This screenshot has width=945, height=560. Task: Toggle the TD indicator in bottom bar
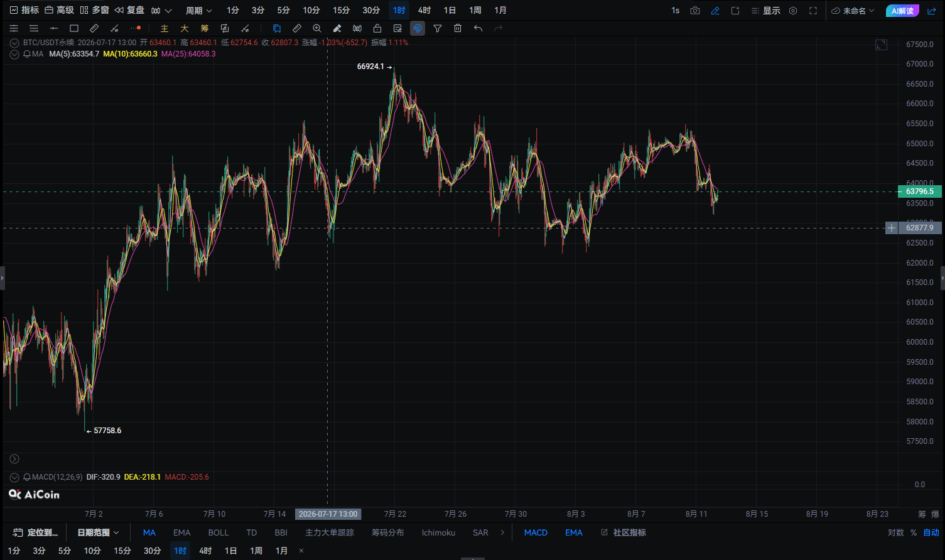point(252,532)
